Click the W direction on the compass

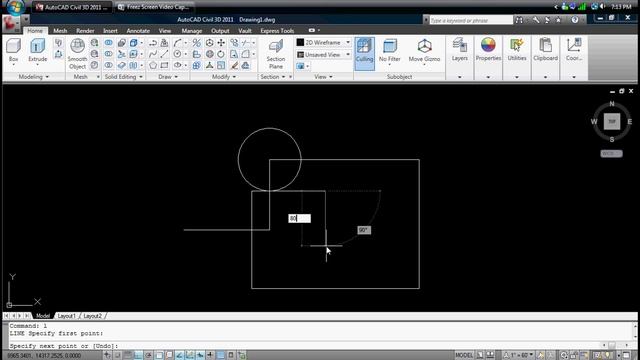tap(594, 122)
